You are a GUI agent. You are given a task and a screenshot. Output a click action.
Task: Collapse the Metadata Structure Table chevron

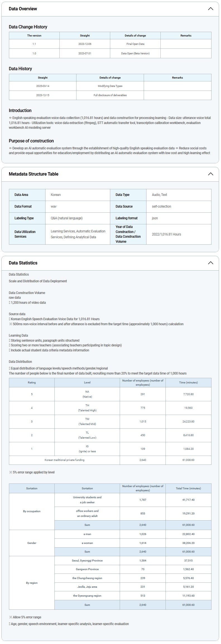pyautogui.click(x=210, y=174)
